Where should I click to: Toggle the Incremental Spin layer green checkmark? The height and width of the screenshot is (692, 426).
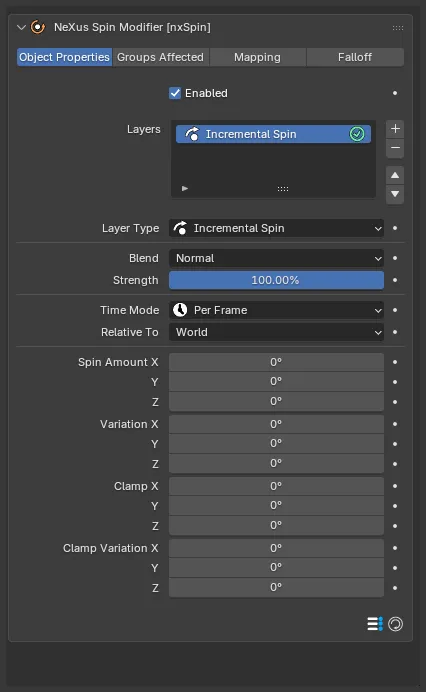point(357,134)
